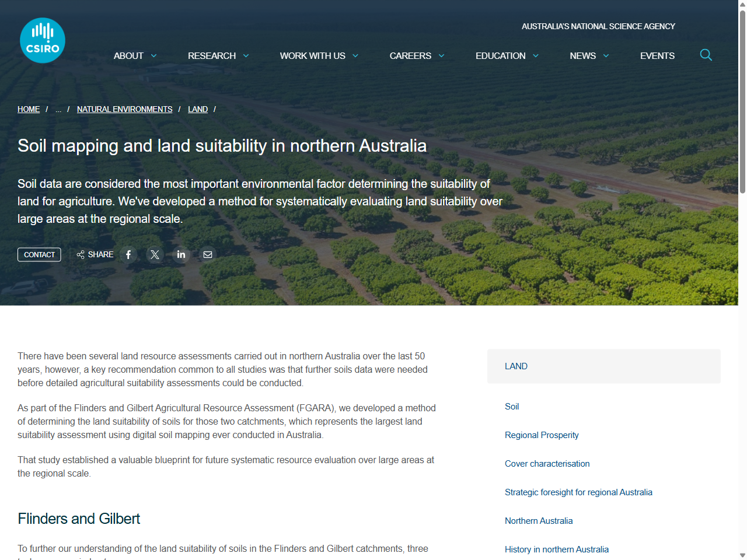747x560 pixels.
Task: Click the CSIRO logo
Action: pyautogui.click(x=43, y=40)
